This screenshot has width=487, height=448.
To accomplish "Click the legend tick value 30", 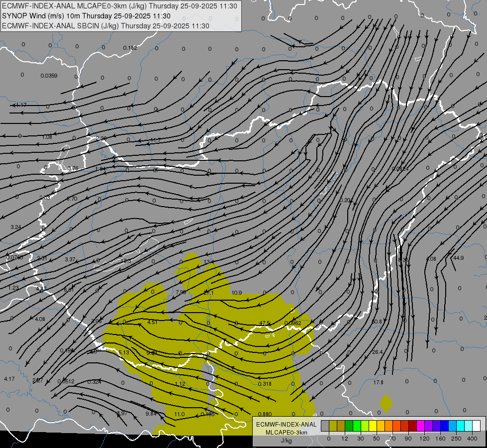I will coord(361,439).
